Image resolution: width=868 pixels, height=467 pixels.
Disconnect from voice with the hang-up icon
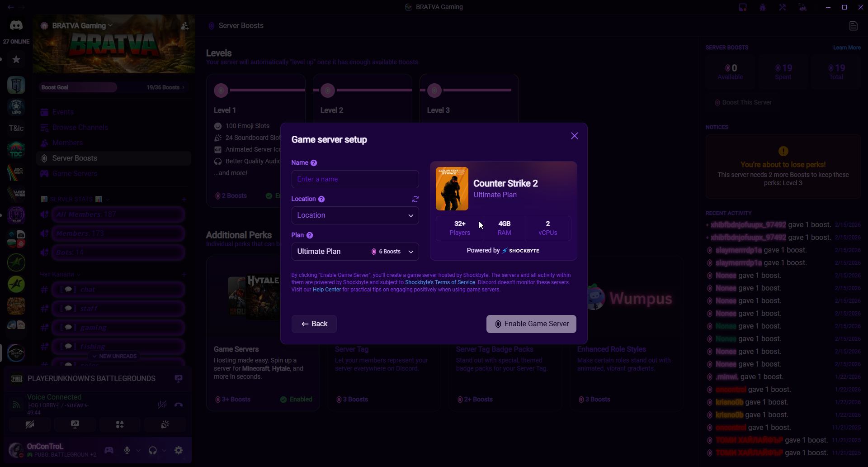(x=179, y=405)
